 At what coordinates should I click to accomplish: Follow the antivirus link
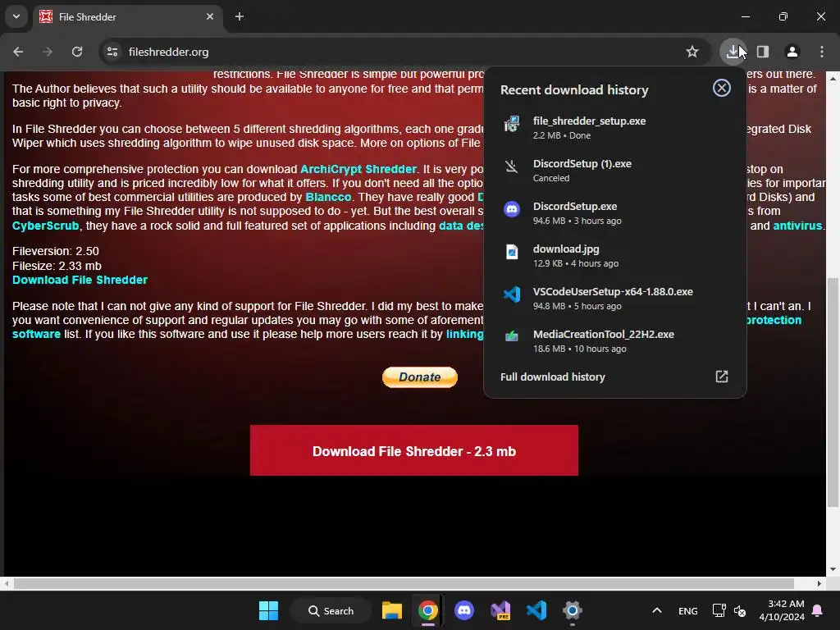(797, 226)
